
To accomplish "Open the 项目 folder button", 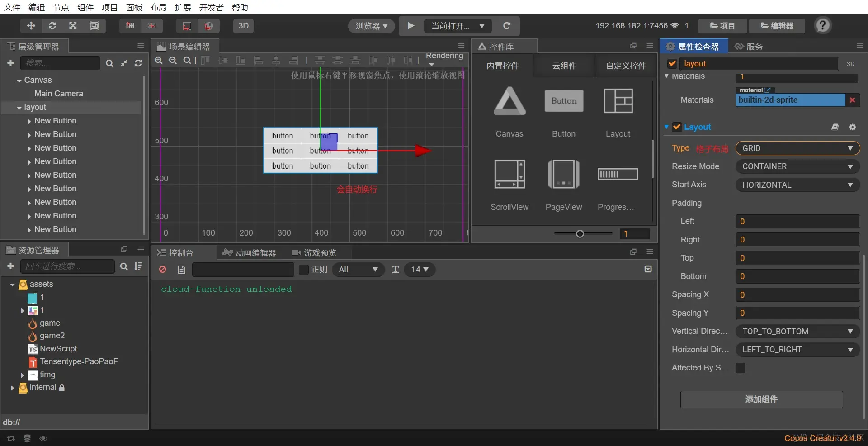I will [722, 26].
